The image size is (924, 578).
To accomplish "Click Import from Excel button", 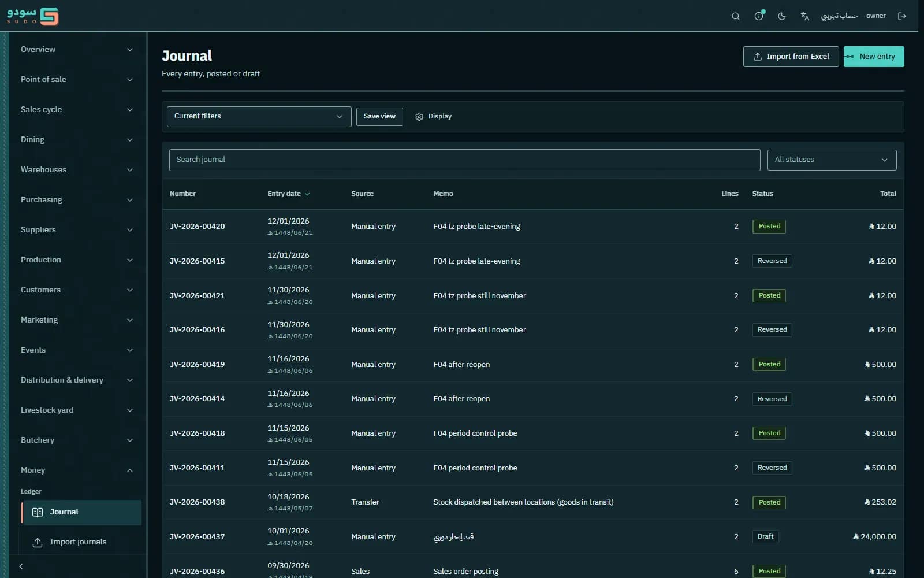I will pyautogui.click(x=791, y=57).
